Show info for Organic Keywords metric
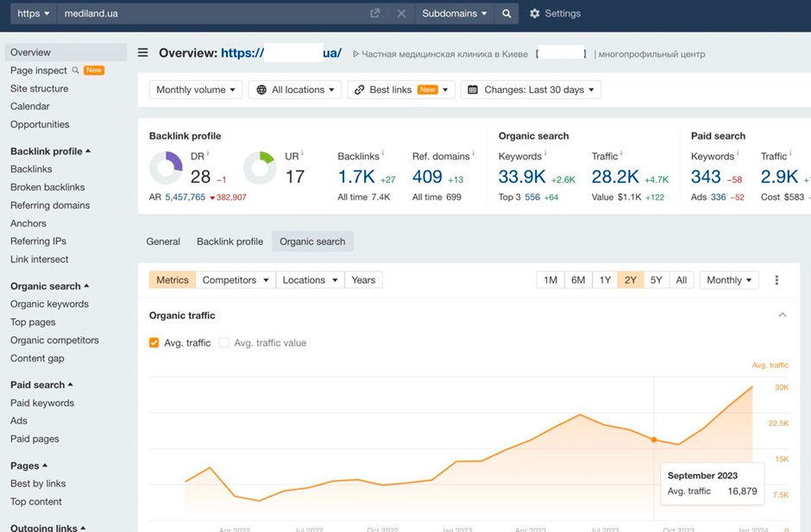This screenshot has width=811, height=532. 545,153
